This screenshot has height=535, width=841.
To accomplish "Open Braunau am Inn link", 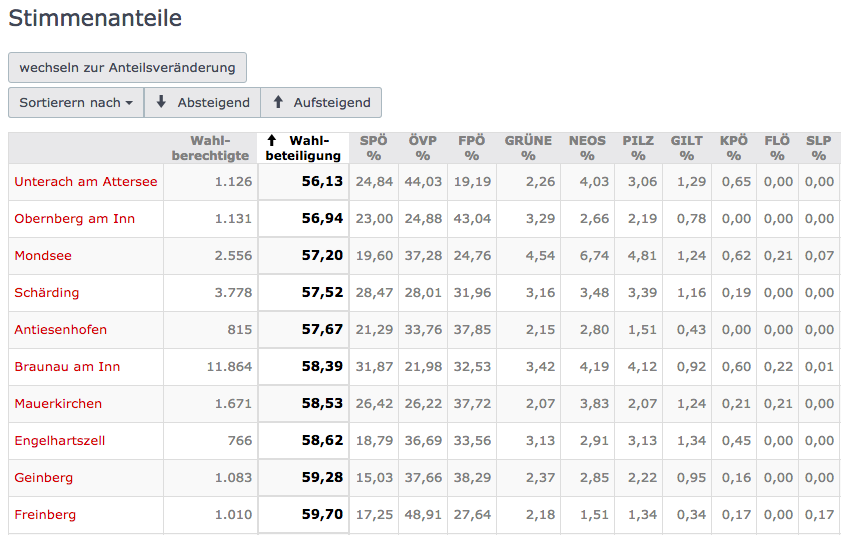I will tap(67, 367).
